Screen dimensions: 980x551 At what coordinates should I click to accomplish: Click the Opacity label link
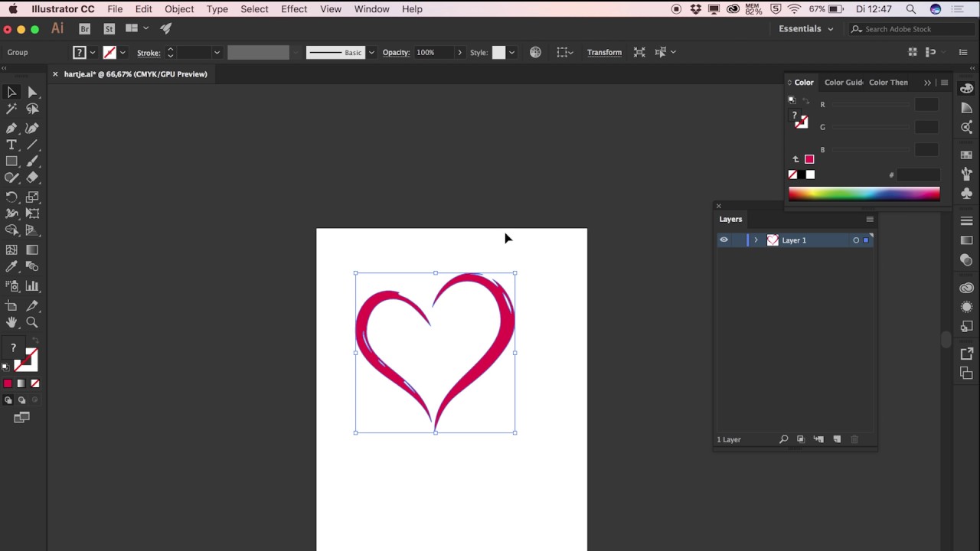397,52
